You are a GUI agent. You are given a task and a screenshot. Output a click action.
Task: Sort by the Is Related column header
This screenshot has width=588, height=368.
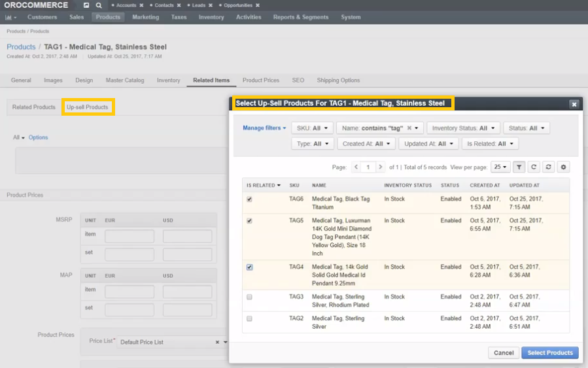pos(263,186)
